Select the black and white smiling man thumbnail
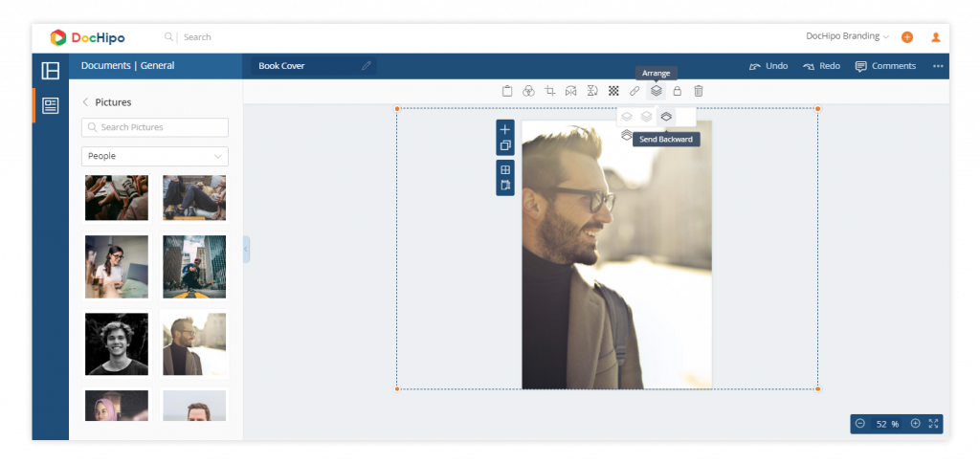The width and height of the screenshot is (980, 464). coord(116,344)
